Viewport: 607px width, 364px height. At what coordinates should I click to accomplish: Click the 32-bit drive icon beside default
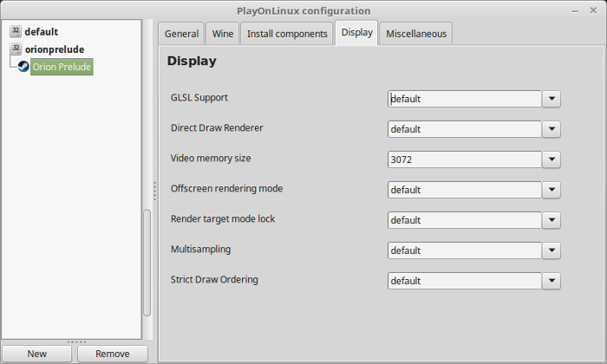click(x=16, y=31)
